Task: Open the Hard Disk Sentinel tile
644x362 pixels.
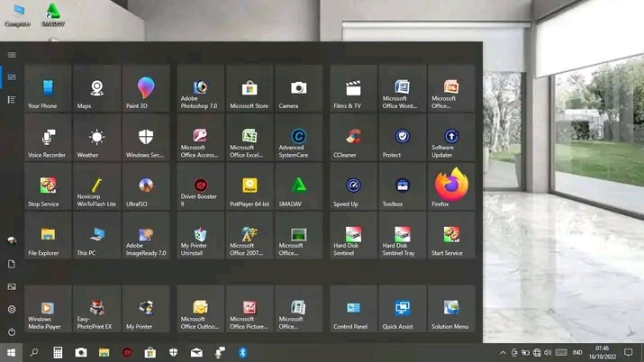Action: [x=353, y=235]
